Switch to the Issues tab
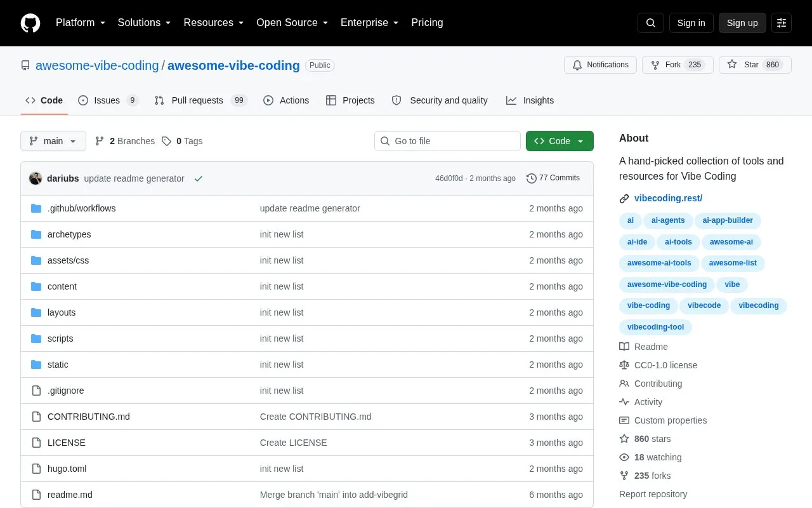The image size is (812, 508). [108, 100]
